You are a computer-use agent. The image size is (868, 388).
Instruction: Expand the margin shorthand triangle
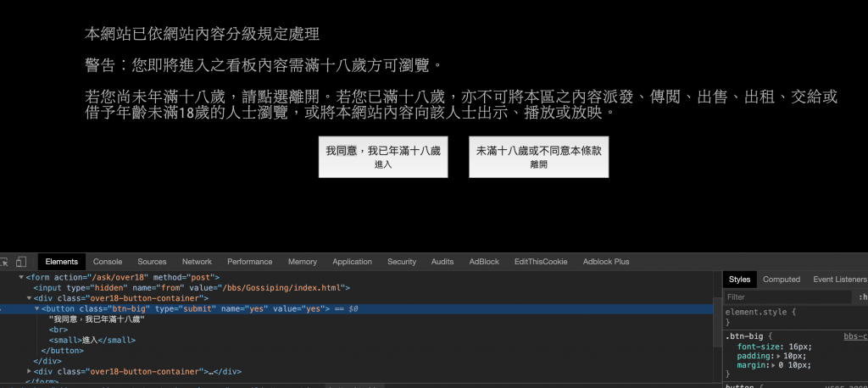click(775, 366)
